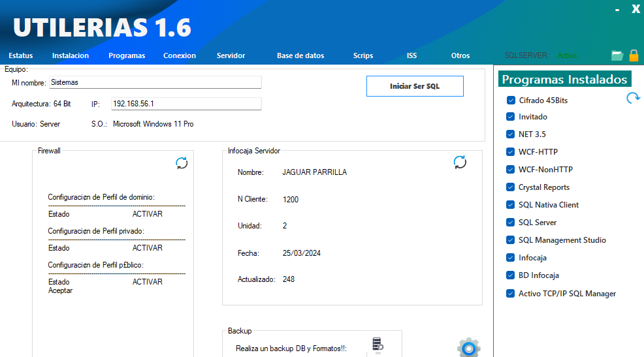Screen dimensions: 644x357
Task: Click the Firewall refresh icon
Action: click(182, 163)
